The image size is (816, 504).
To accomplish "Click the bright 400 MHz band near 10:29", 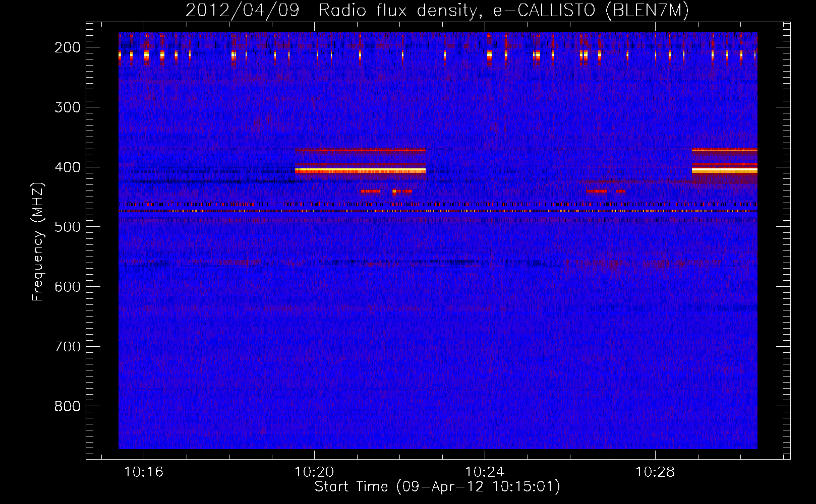I will pyautogui.click(x=724, y=171).
